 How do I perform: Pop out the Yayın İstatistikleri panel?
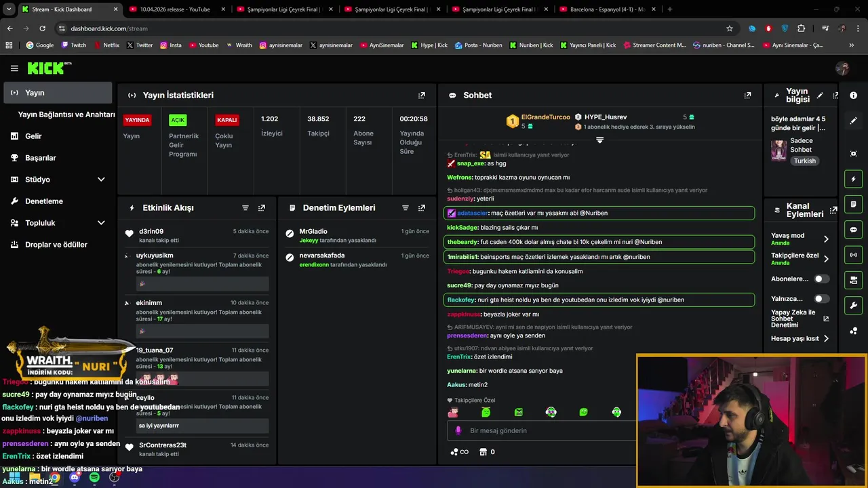click(422, 96)
